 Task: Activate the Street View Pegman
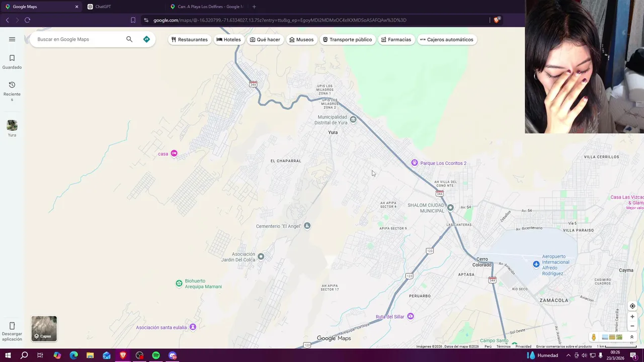coord(594,337)
